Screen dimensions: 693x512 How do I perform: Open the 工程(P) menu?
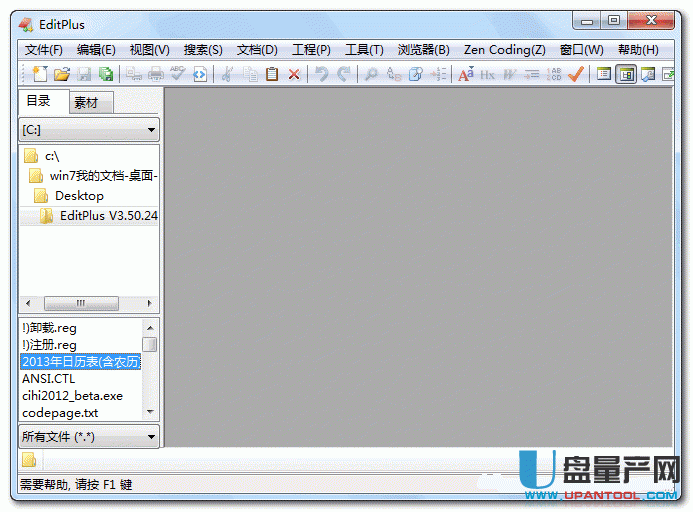pos(311,50)
